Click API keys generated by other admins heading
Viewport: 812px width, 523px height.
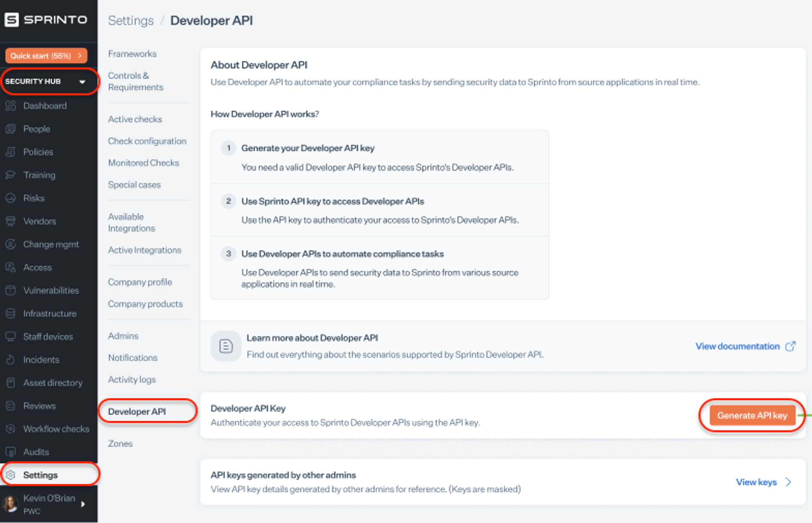(283, 475)
